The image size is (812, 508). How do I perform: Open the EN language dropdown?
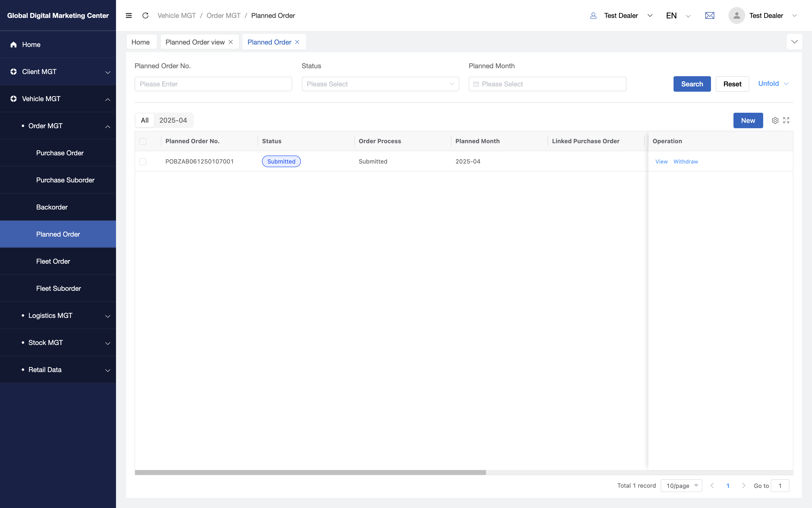(678, 15)
